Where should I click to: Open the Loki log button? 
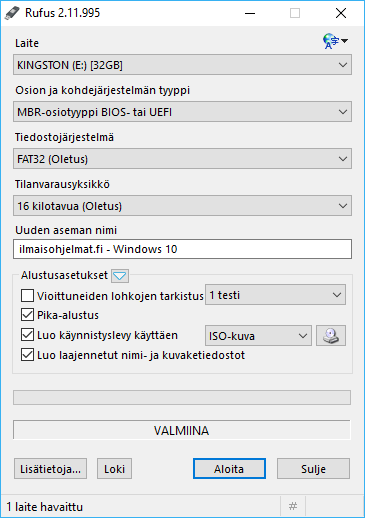(x=114, y=469)
